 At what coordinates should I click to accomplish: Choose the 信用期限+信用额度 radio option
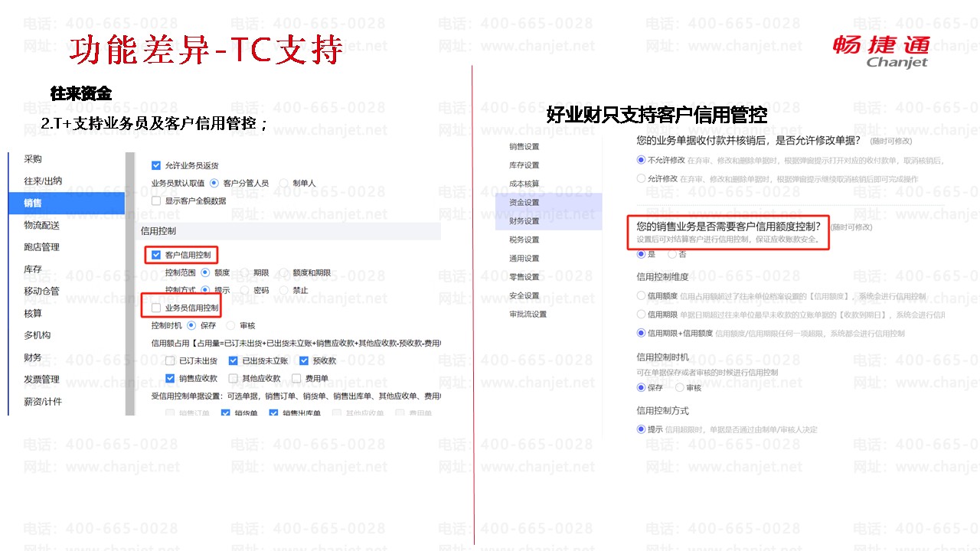click(x=641, y=333)
